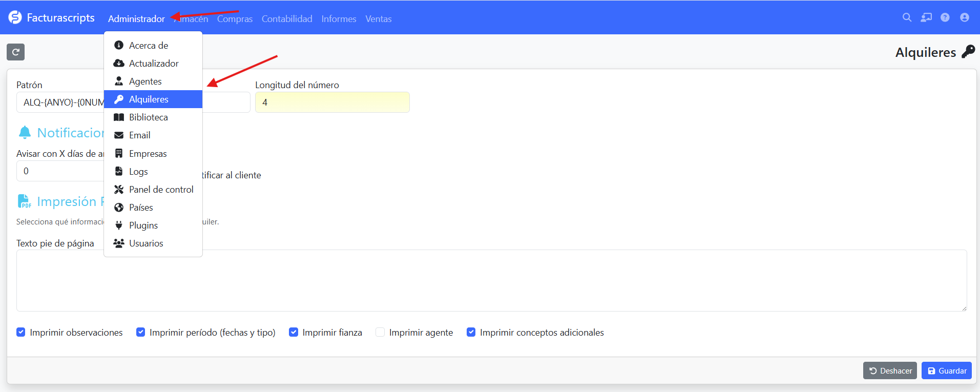Click the Notificaciones heading text
980x392 pixels.
71,133
